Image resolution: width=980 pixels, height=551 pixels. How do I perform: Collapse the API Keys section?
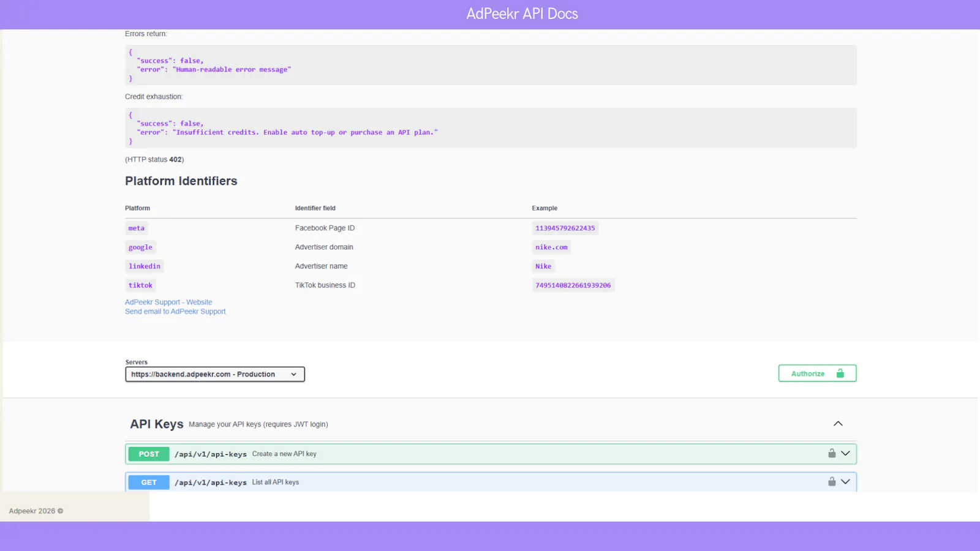(x=838, y=424)
